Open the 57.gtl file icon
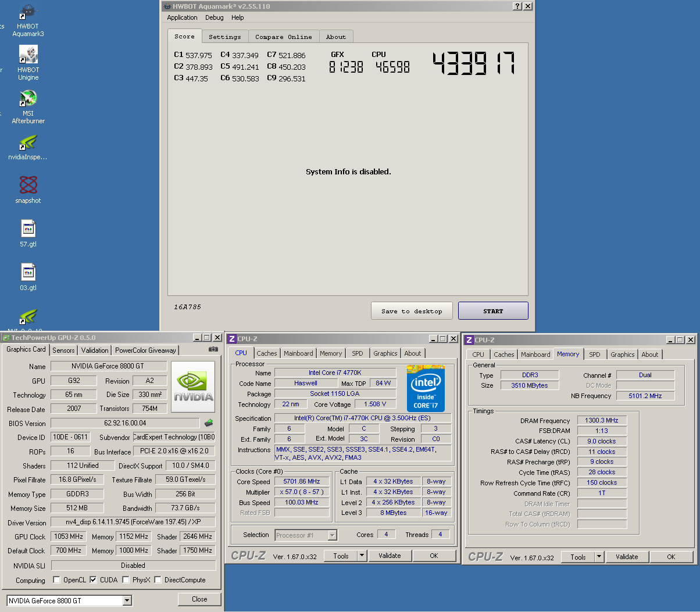The width and height of the screenshot is (700, 612). pyautogui.click(x=28, y=234)
